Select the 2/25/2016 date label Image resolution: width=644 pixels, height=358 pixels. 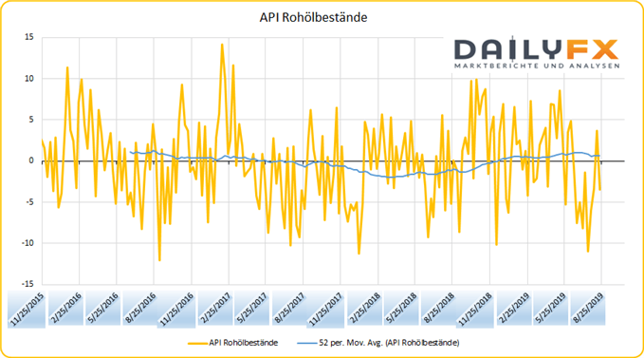click(x=64, y=309)
